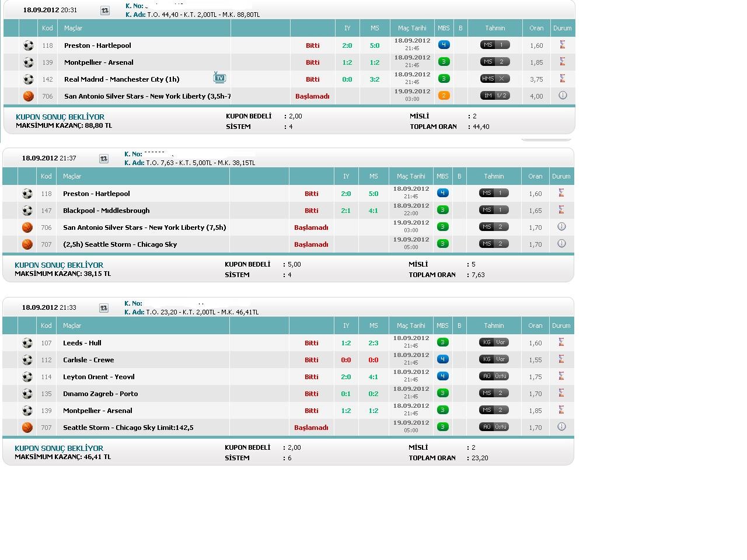This screenshot has width=747, height=560.
Task: Click the 1,65 odds in the Blackpool row
Action: pos(535,211)
